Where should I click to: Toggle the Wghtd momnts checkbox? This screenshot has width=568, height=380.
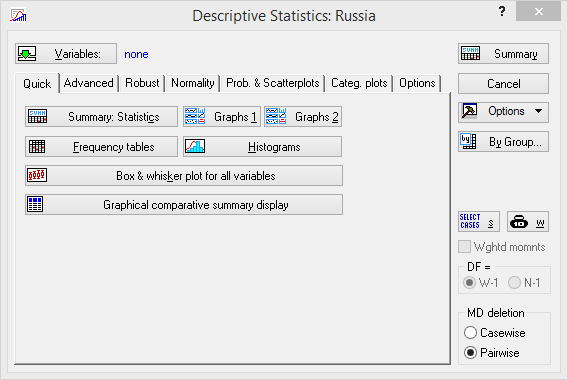pos(464,247)
